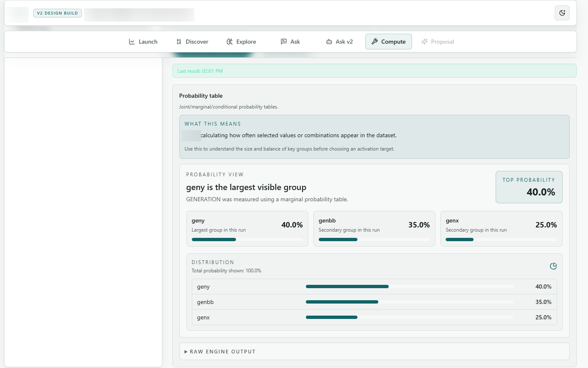Click the 'Joint/marginal/conditional probability tables.' subtitle
This screenshot has width=588, height=368.
tap(228, 107)
